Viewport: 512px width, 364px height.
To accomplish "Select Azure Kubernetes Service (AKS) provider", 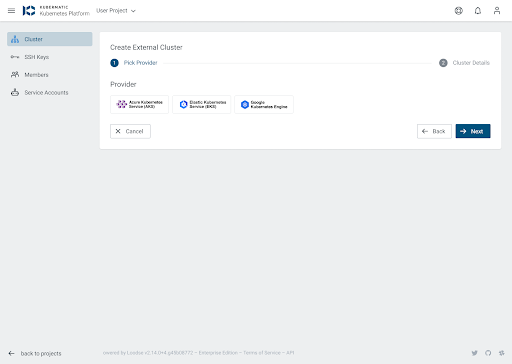I will (x=139, y=104).
